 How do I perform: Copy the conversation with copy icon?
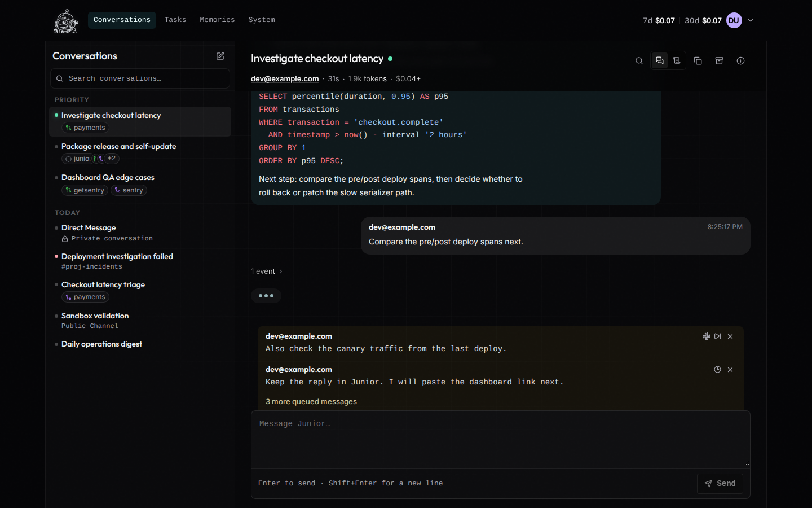[x=698, y=61]
